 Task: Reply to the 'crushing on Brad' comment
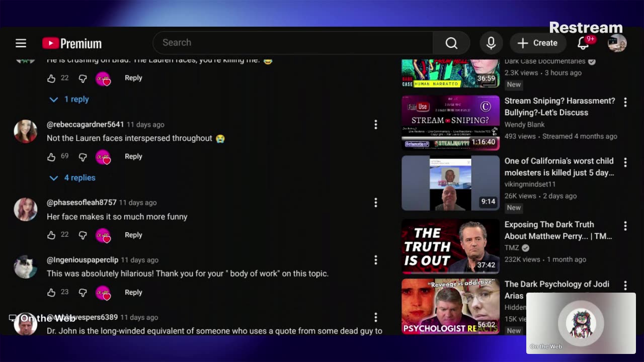pyautogui.click(x=133, y=78)
